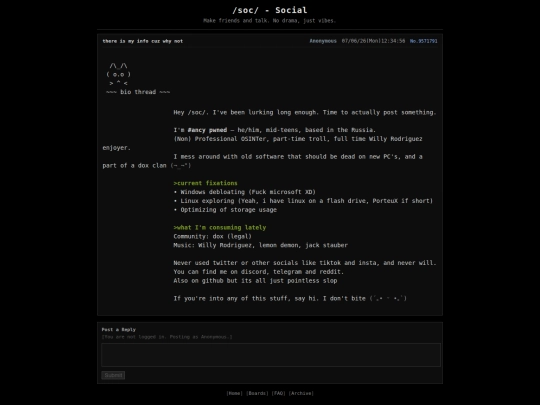The width and height of the screenshot is (540, 405).
Task: Click the 'You are not logged in' notice
Action: (167, 337)
